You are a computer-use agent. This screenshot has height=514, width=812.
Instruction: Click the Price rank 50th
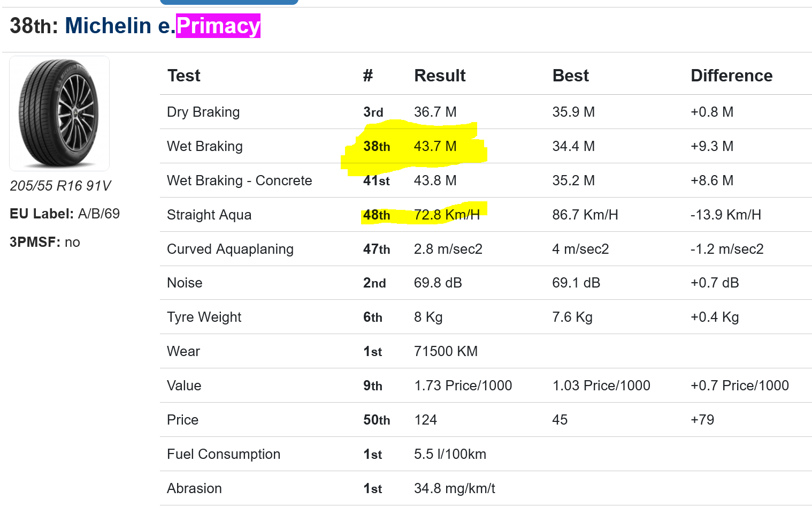pos(377,420)
